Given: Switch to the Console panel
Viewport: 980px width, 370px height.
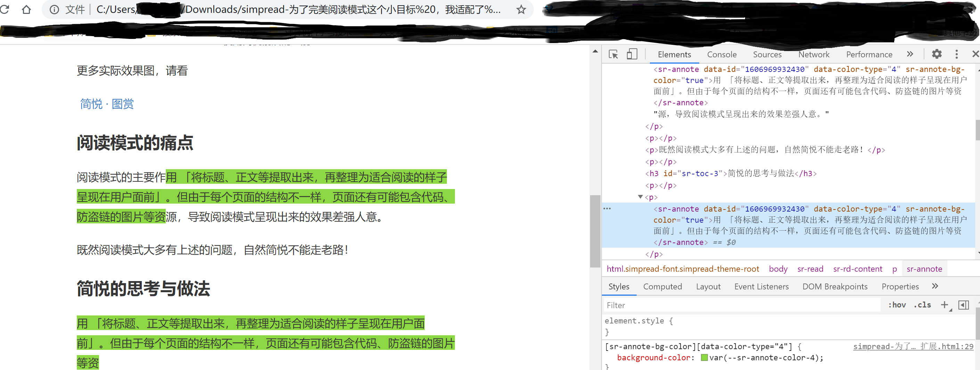Looking at the screenshot, I should [722, 55].
